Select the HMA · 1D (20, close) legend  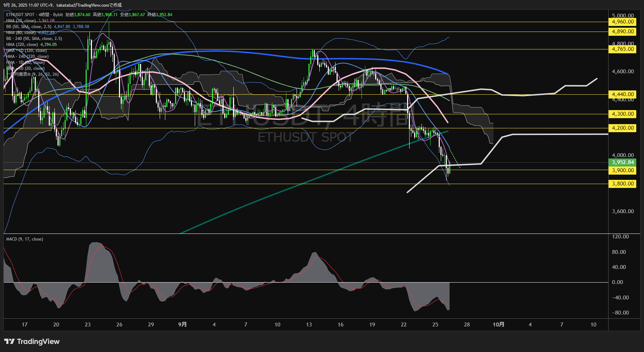[x=25, y=68]
